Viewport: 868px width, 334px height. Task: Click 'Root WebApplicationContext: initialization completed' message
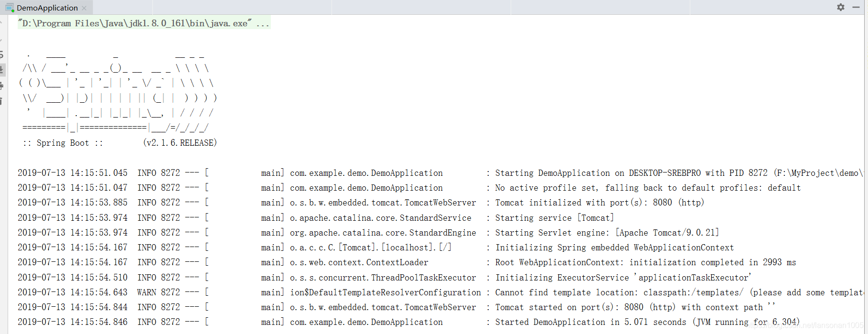coord(645,262)
